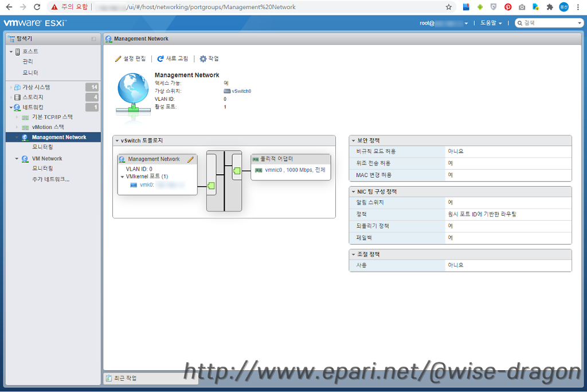The image size is (587, 392).
Task: Open the 최근 작업 panel
Action: click(126, 378)
